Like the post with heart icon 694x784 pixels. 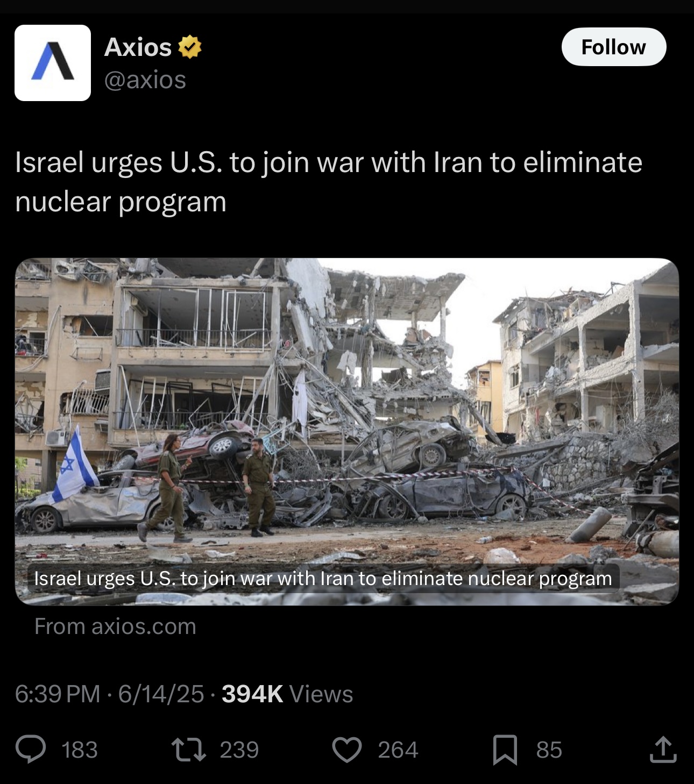pyautogui.click(x=347, y=750)
